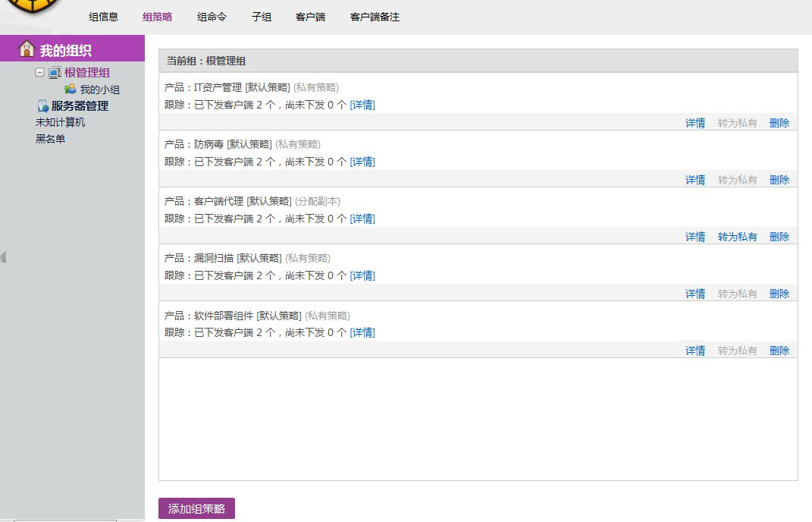
Task: Select 未知计算机 in the sidebar
Action: (61, 122)
